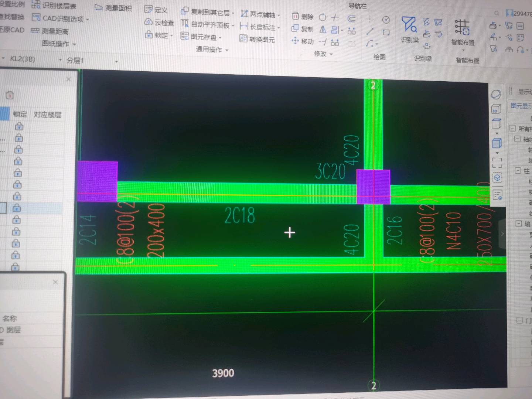
Task: Toggle the lock icon in the highlighted row
Action: pyautogui.click(x=17, y=208)
